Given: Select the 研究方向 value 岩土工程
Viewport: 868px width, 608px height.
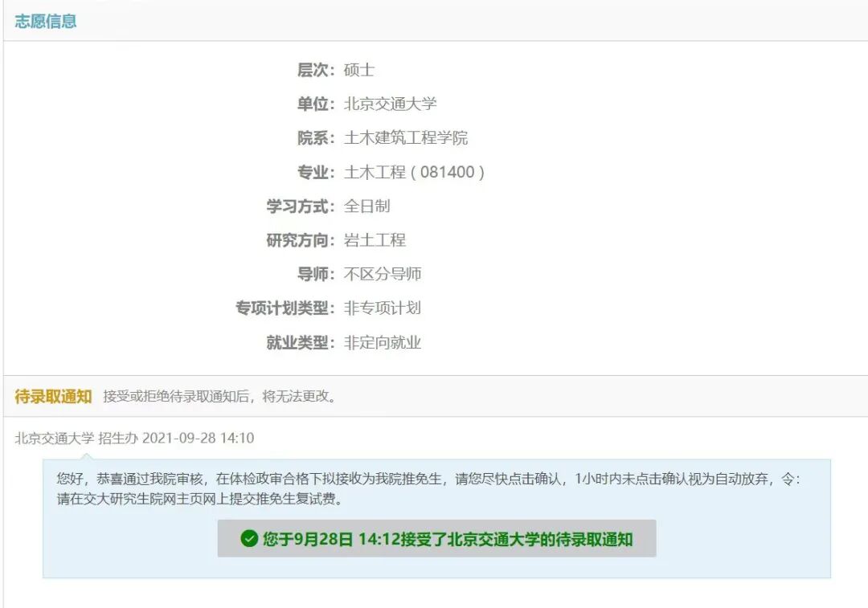Looking at the screenshot, I should click(x=375, y=240).
